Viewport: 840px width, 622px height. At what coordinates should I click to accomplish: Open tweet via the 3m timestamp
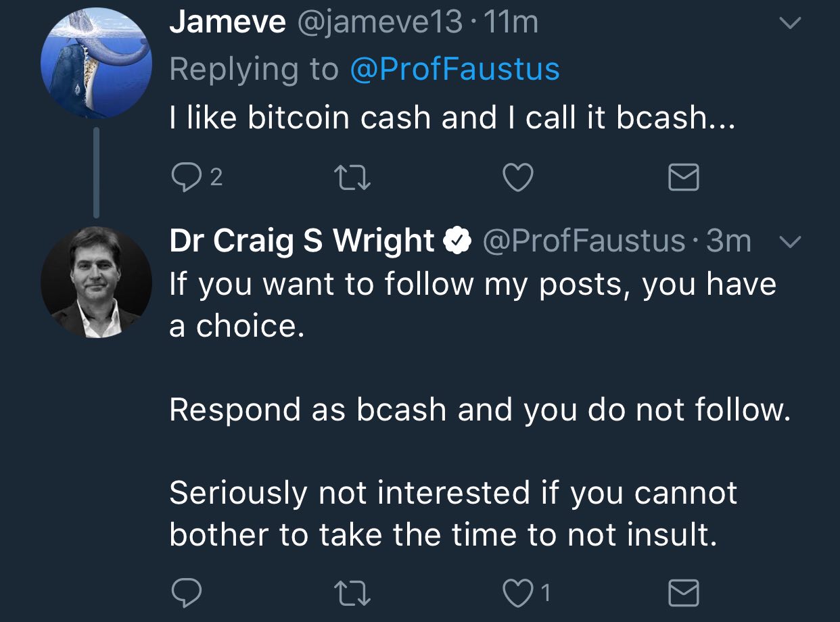728,241
